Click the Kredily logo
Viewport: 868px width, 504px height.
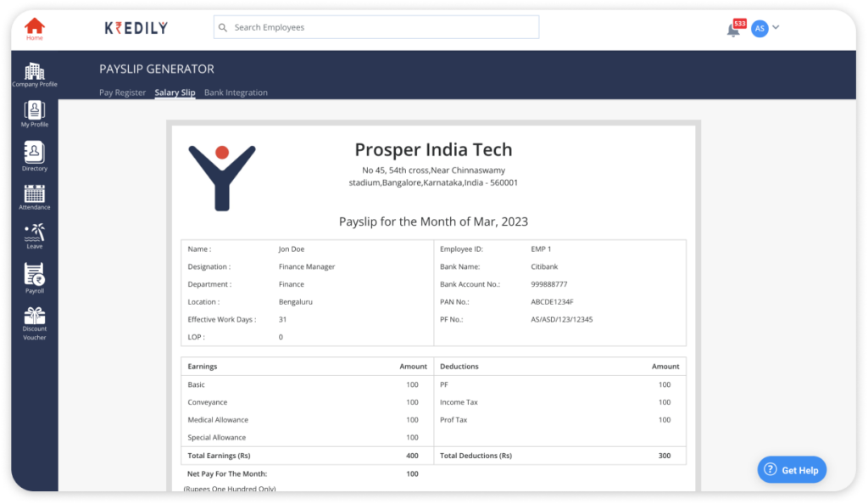click(138, 26)
